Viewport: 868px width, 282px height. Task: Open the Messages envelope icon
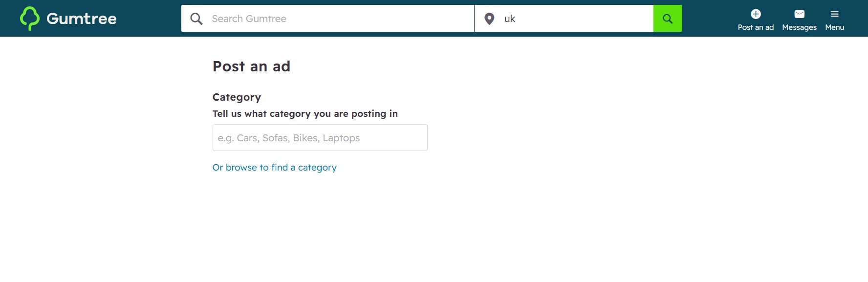[x=799, y=14]
